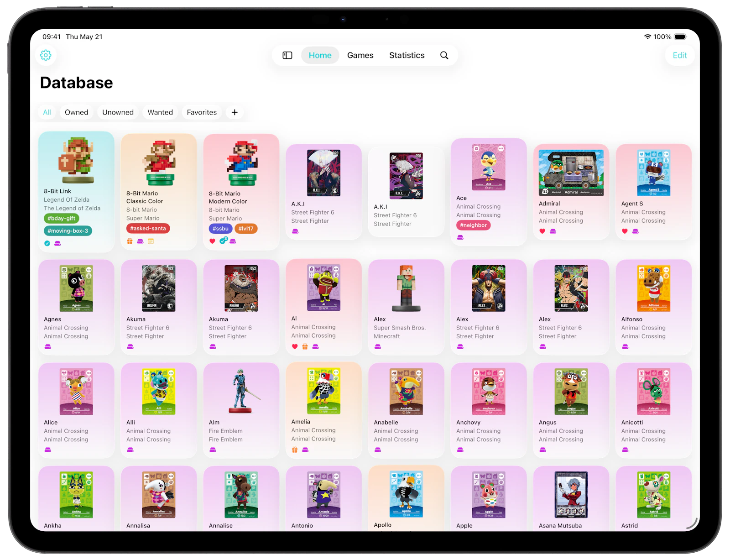Click the heart icon on Agent S card
The height and width of the screenshot is (560, 730).
[x=625, y=231]
